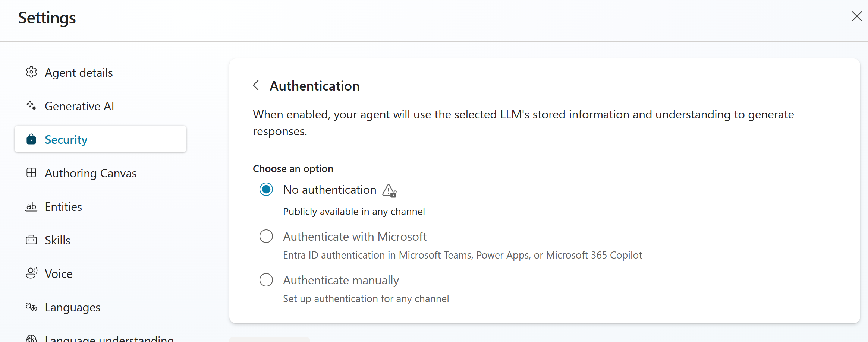The height and width of the screenshot is (342, 868).
Task: Choose the Authenticate manually radio option
Action: point(266,280)
